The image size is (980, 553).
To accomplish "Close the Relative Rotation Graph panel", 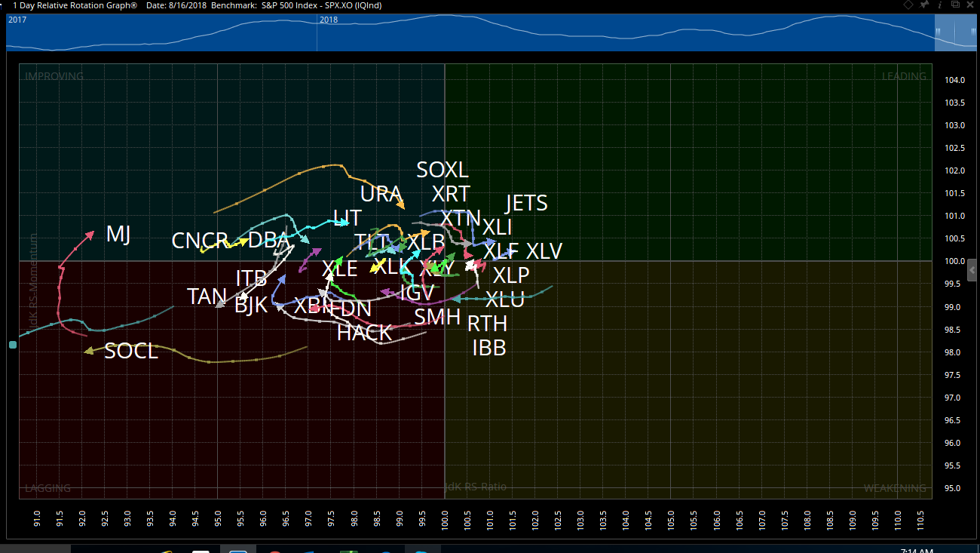I will pyautogui.click(x=970, y=5).
